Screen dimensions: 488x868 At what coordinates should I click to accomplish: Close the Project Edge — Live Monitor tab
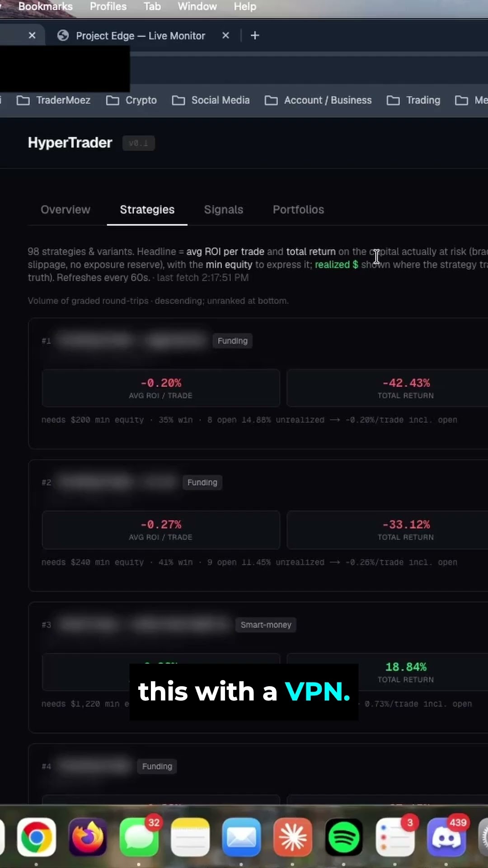225,35
